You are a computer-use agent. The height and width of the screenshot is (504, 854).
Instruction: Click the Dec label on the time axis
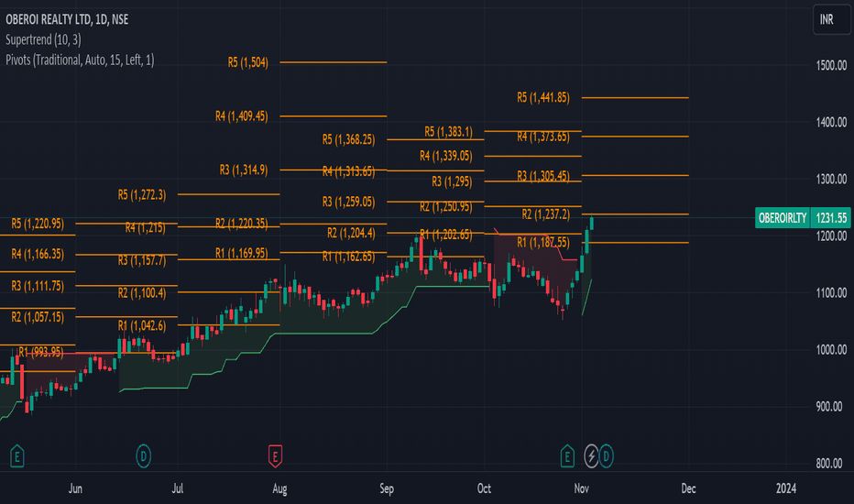click(x=688, y=488)
